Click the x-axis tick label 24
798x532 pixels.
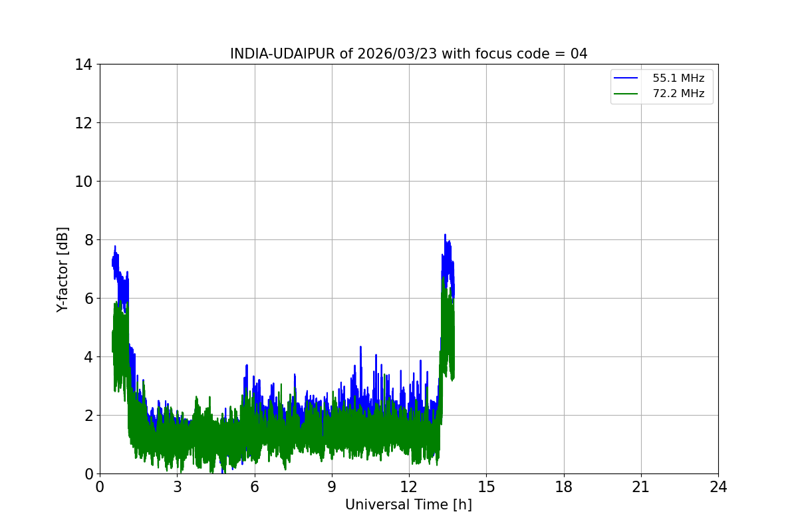(x=718, y=487)
